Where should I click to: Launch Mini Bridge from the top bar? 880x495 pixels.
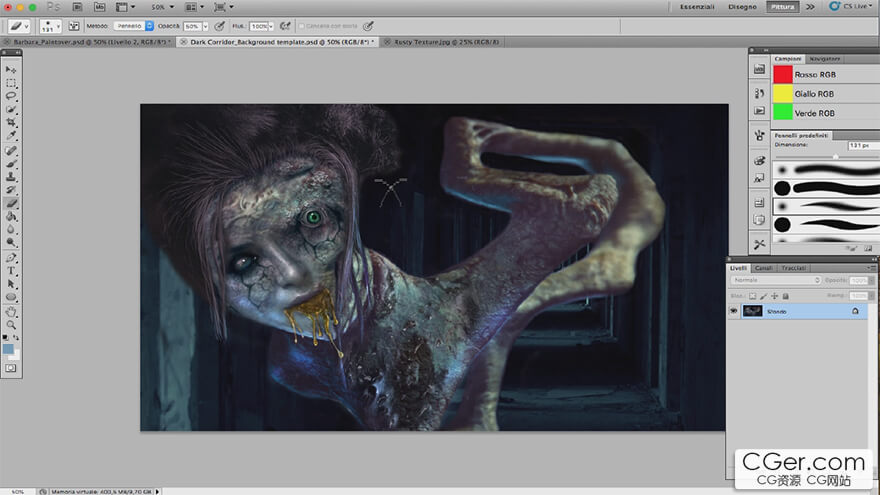(x=99, y=7)
